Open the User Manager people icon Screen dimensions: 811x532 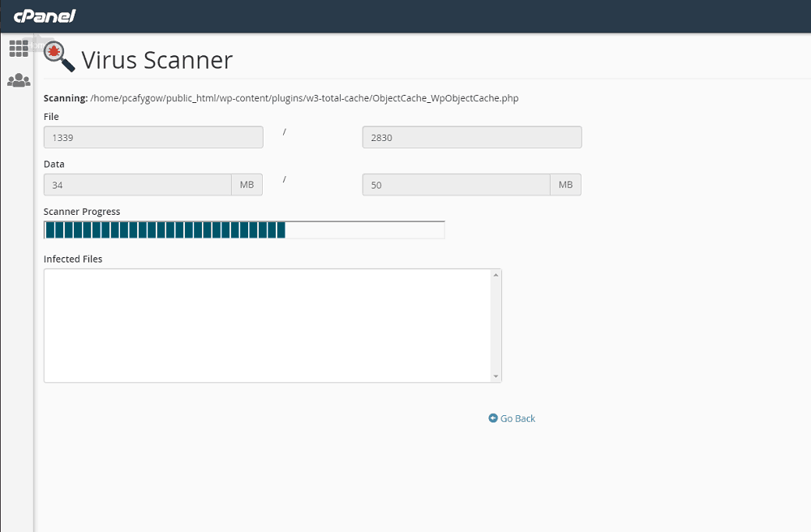coord(19,80)
